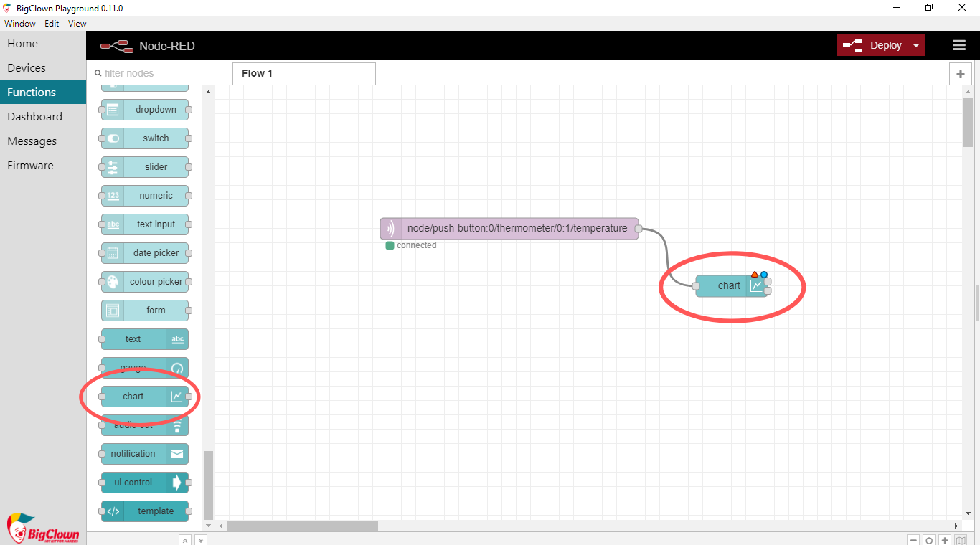Select the ui control palette node
Screen dimensions: 980x545
[x=145, y=483]
